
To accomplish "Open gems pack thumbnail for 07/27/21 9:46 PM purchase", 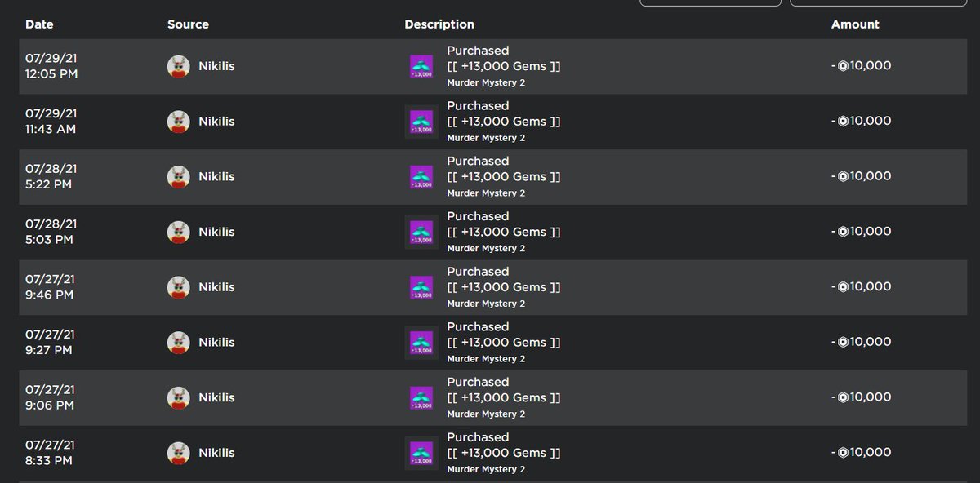I will click(x=421, y=287).
